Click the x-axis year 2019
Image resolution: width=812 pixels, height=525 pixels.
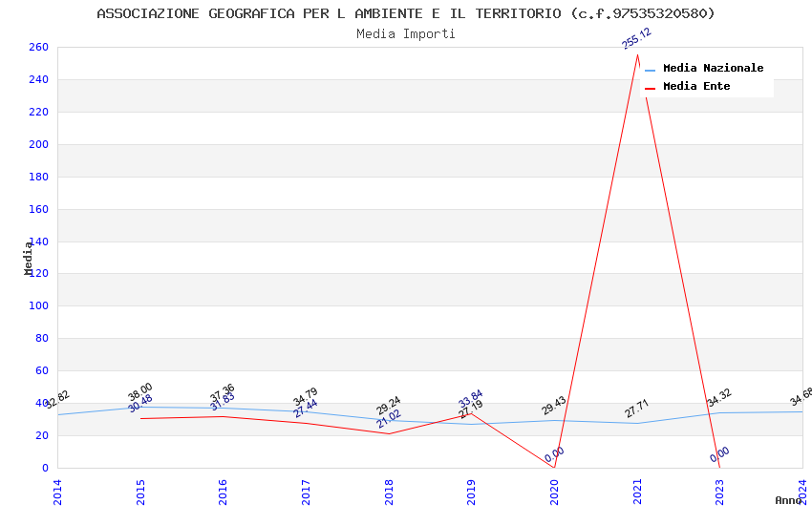[x=471, y=492]
